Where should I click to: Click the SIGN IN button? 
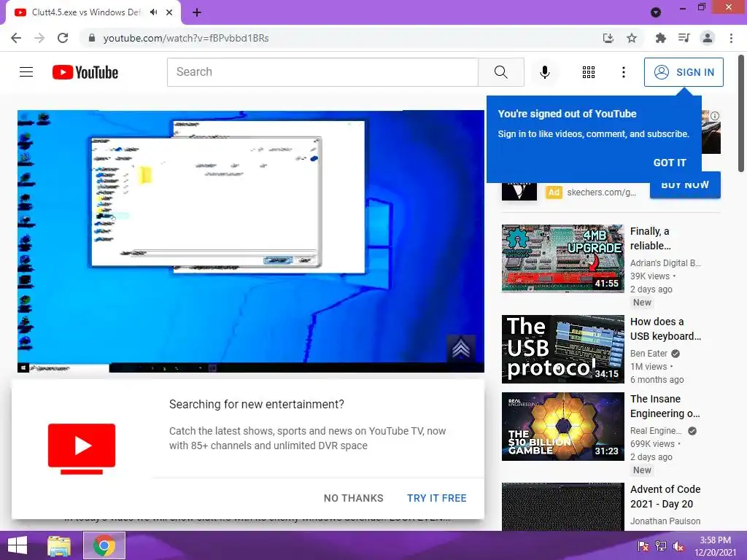pos(684,72)
